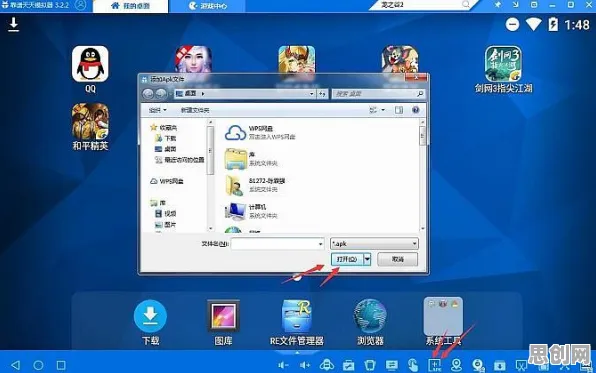Click the webcam toolbar icon
The width and height of the screenshot is (596, 373).
(x=478, y=365)
